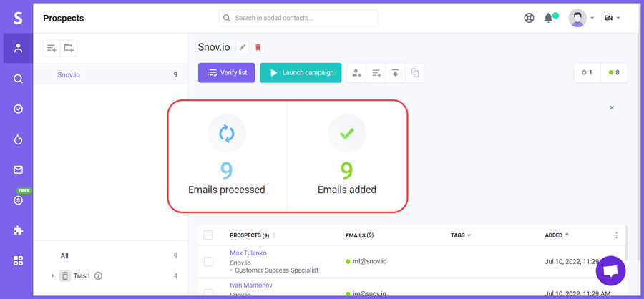Open the TAGS column dropdown

click(x=460, y=235)
